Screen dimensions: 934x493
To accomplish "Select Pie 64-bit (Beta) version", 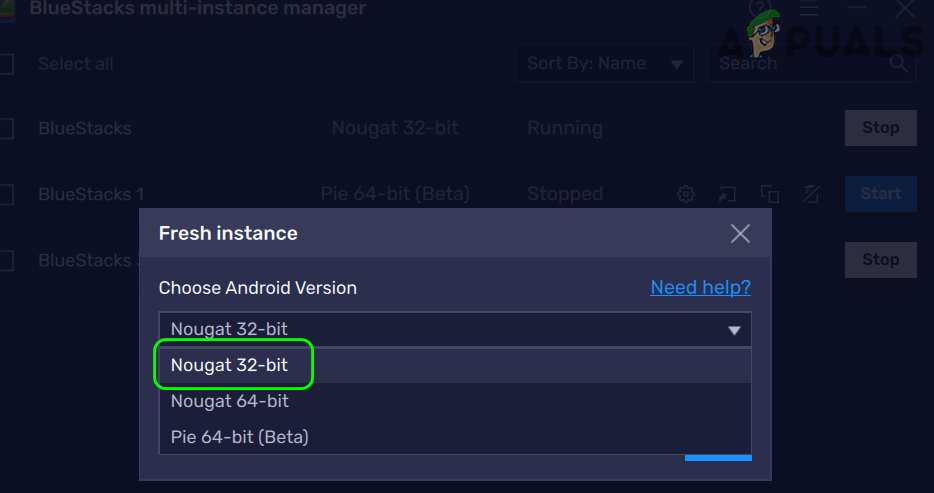I will tap(240, 437).
